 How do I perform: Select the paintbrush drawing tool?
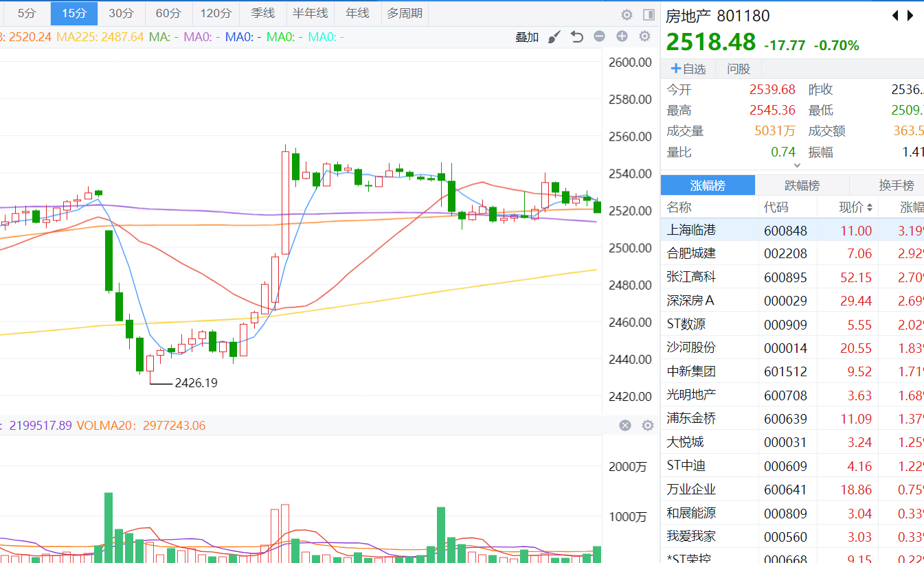click(x=554, y=37)
